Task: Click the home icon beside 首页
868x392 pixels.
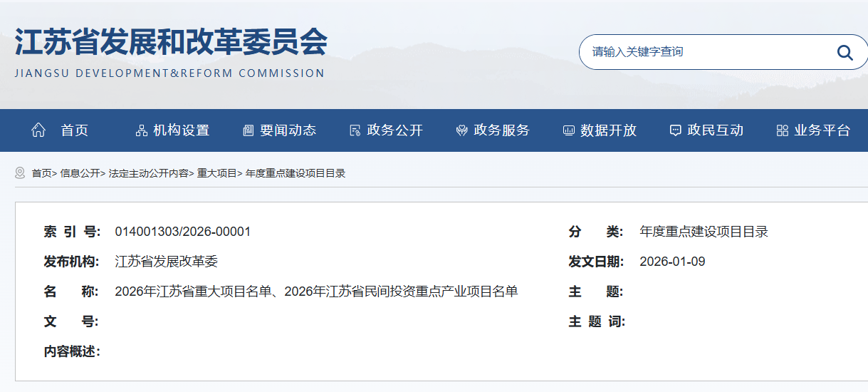Action: point(38,130)
